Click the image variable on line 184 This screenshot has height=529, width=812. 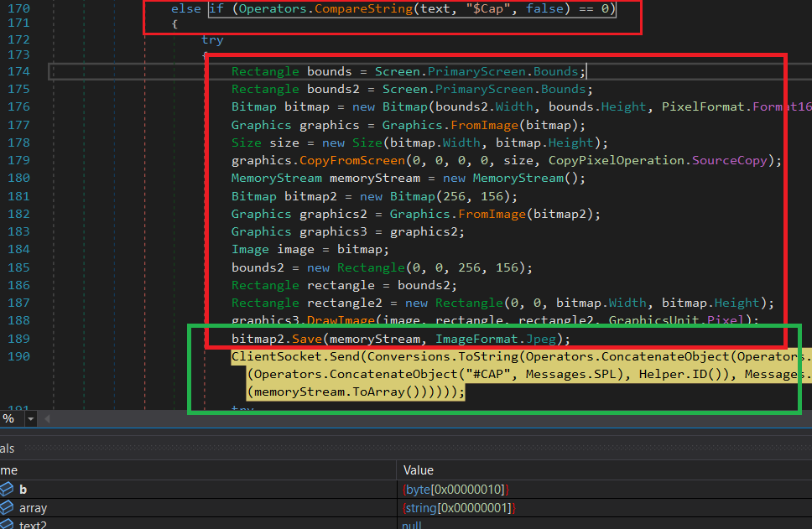[296, 250]
